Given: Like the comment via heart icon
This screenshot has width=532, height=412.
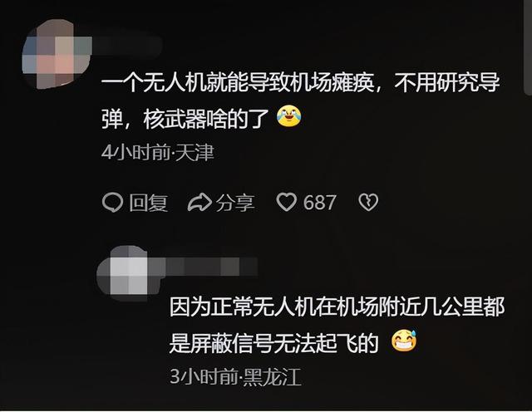Looking at the screenshot, I should coord(287,202).
